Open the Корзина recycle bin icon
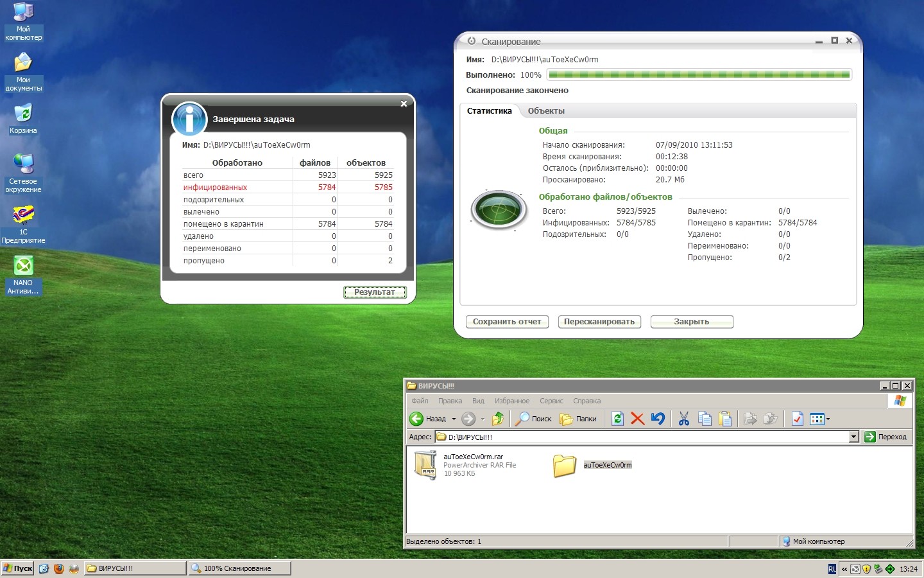 [x=23, y=114]
